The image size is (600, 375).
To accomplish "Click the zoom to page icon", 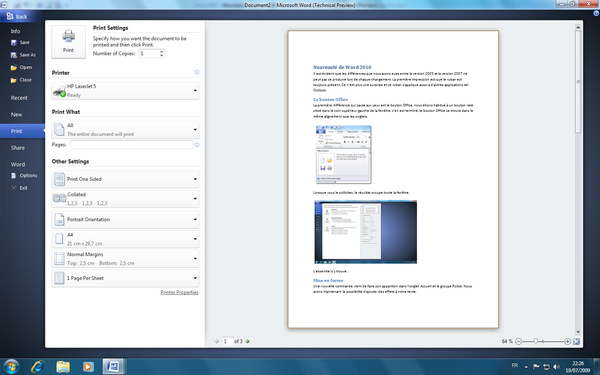I will (x=576, y=341).
